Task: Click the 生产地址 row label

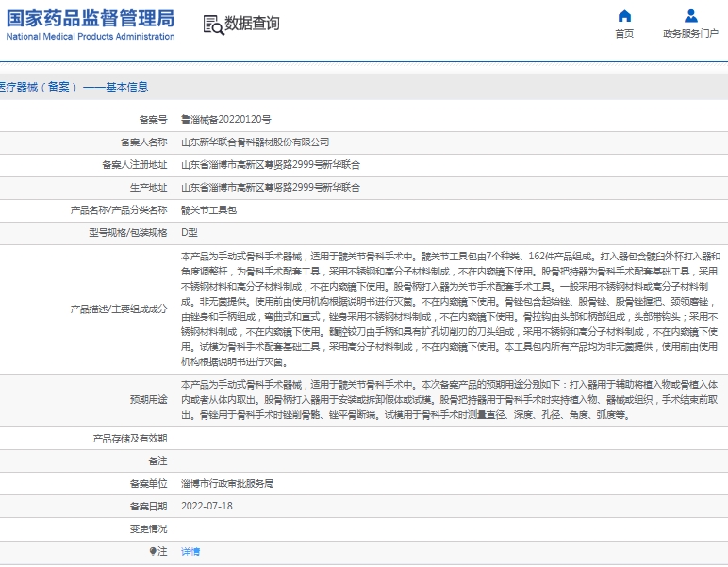Action: point(149,188)
